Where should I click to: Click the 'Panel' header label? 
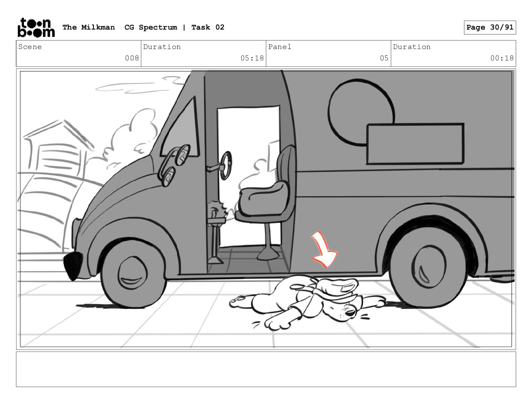point(280,47)
